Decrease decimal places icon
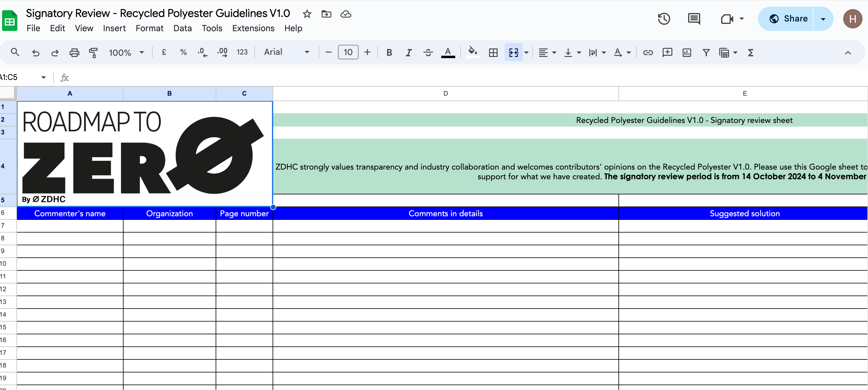Image resolution: width=868 pixels, height=390 pixels. pos(203,52)
